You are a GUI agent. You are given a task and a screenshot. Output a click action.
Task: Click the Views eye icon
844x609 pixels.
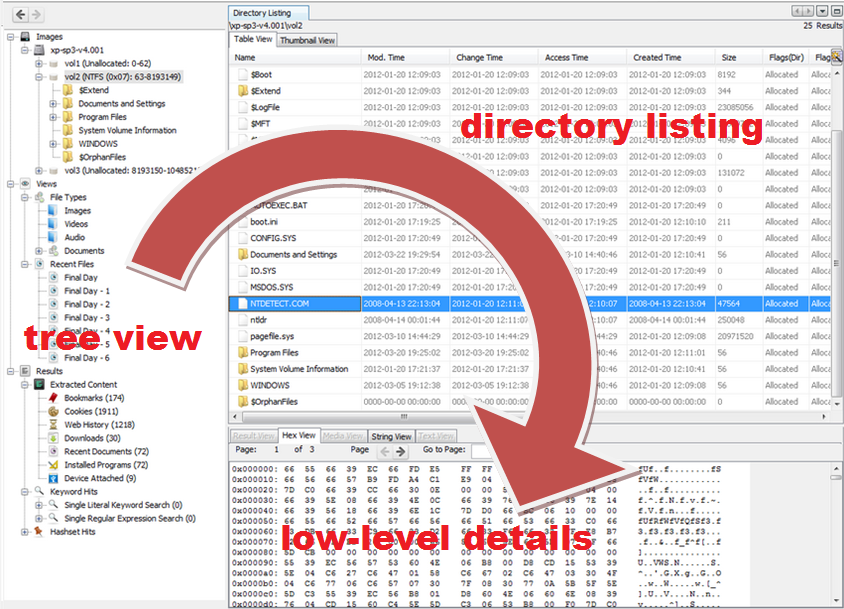pos(25,184)
